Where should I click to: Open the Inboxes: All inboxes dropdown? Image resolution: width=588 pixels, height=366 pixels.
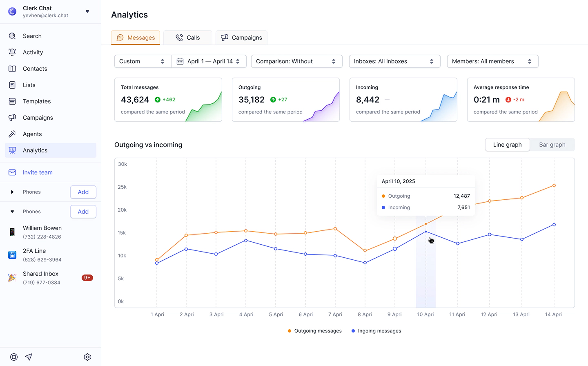[x=394, y=61]
